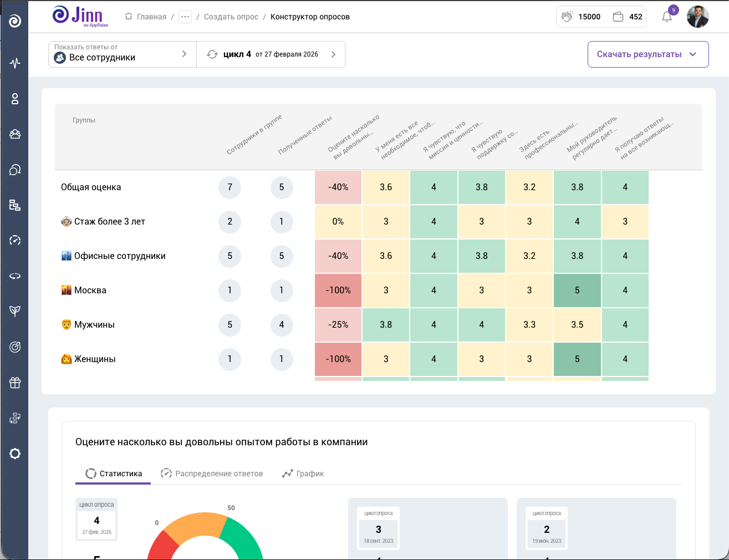This screenshot has width=729, height=560.
Task: Click the Скачать результаты button
Action: pyautogui.click(x=648, y=54)
